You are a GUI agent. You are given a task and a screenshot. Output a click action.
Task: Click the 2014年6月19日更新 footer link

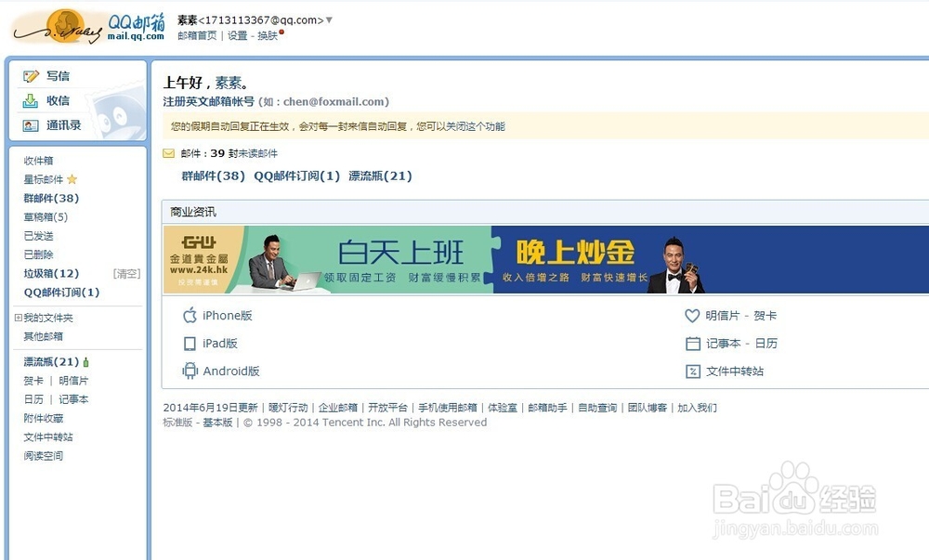(x=210, y=408)
